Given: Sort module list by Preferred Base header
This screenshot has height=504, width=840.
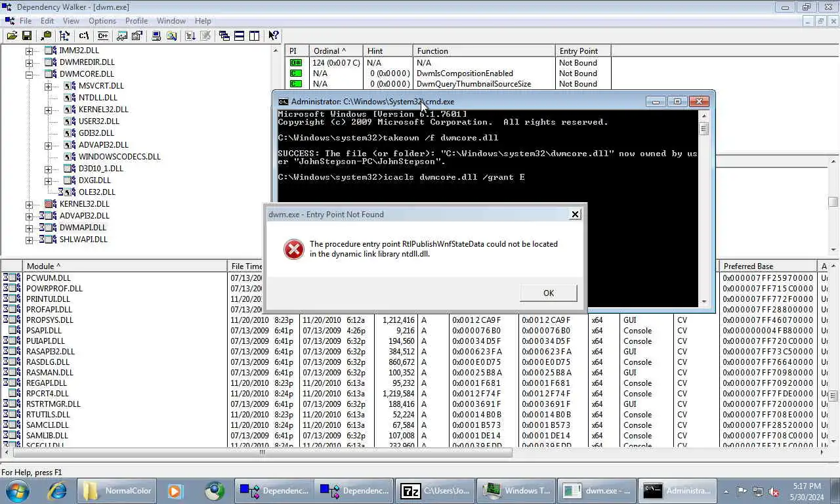Looking at the screenshot, I should 768,266.
